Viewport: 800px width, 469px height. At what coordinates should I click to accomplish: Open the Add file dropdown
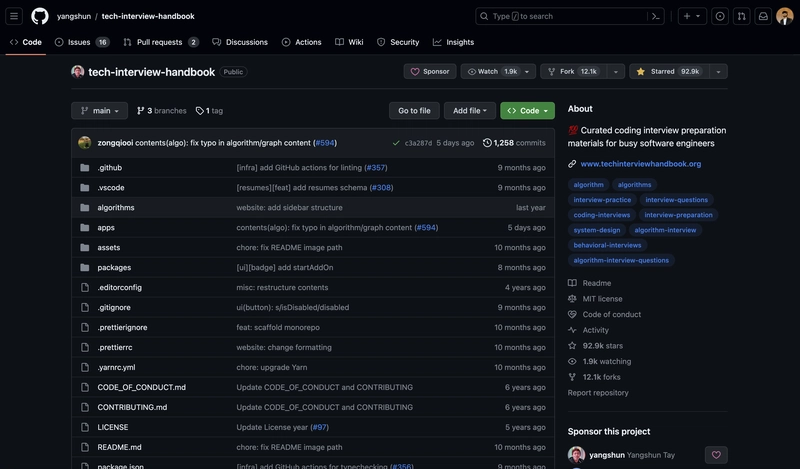(x=470, y=111)
